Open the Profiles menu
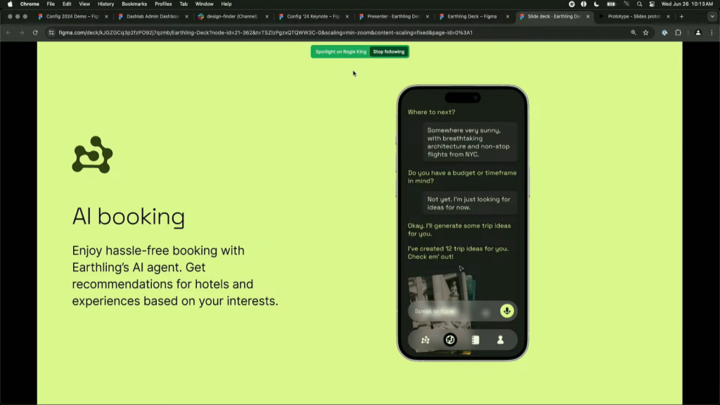The width and height of the screenshot is (720, 405). [x=163, y=4]
